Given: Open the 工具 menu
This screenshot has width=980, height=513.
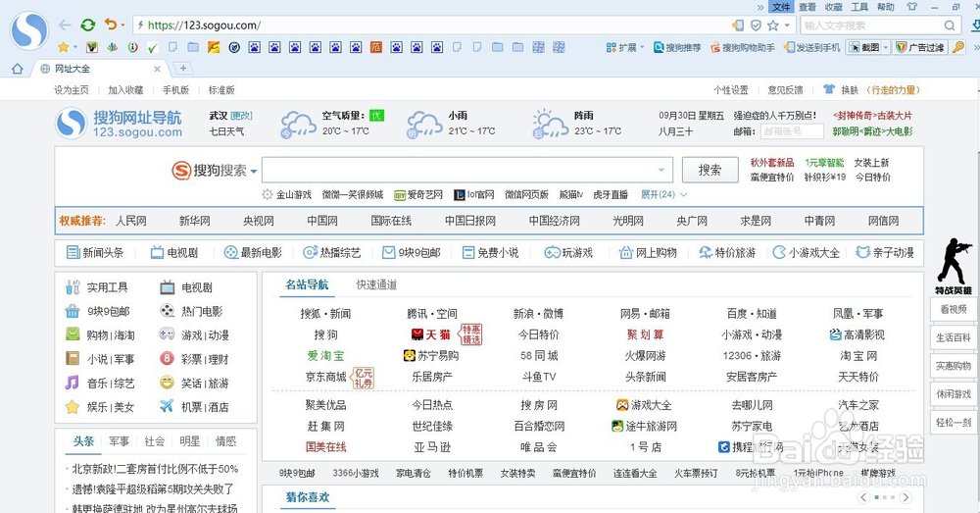Looking at the screenshot, I should [x=859, y=7].
